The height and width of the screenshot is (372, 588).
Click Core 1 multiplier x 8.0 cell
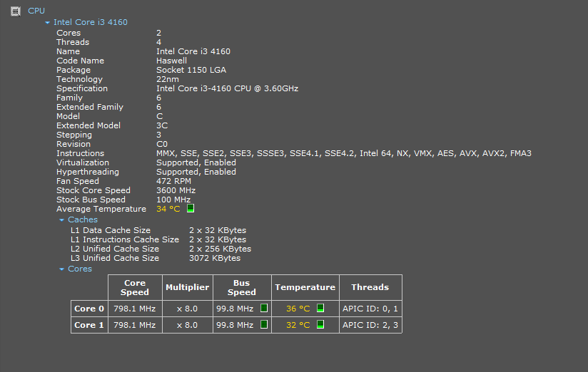[187, 325]
